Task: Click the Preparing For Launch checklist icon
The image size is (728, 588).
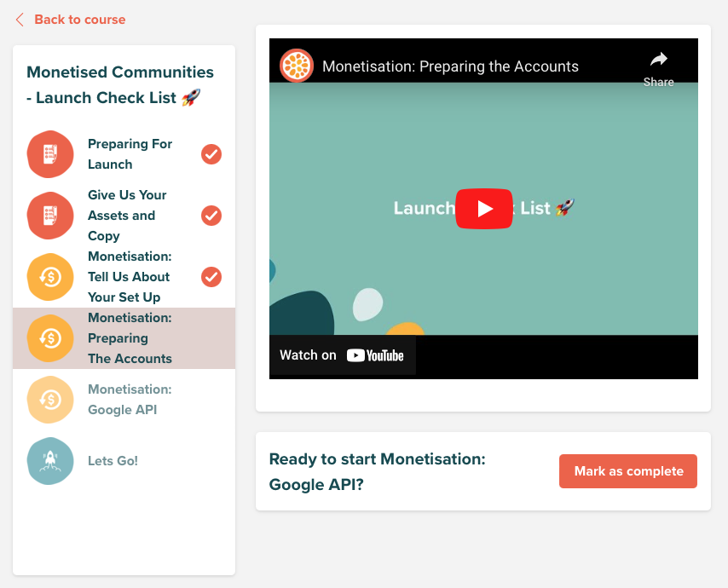Action: pyautogui.click(x=50, y=154)
